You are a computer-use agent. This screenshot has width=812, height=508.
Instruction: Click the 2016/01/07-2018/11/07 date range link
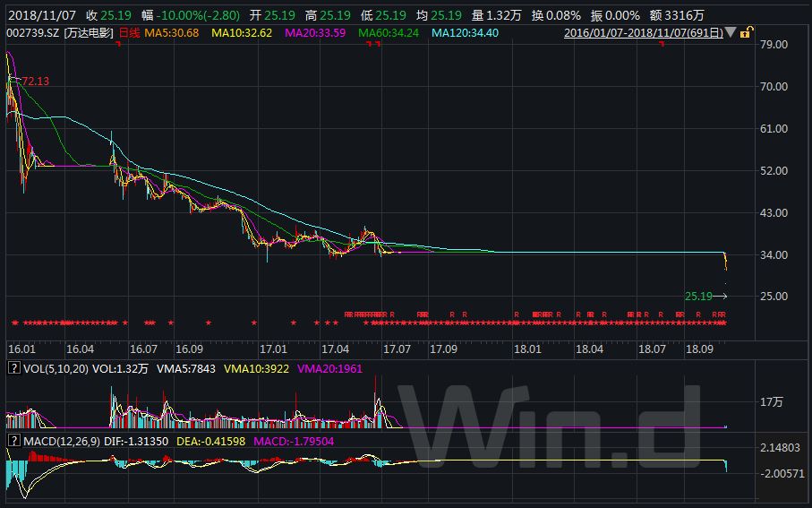pos(643,33)
